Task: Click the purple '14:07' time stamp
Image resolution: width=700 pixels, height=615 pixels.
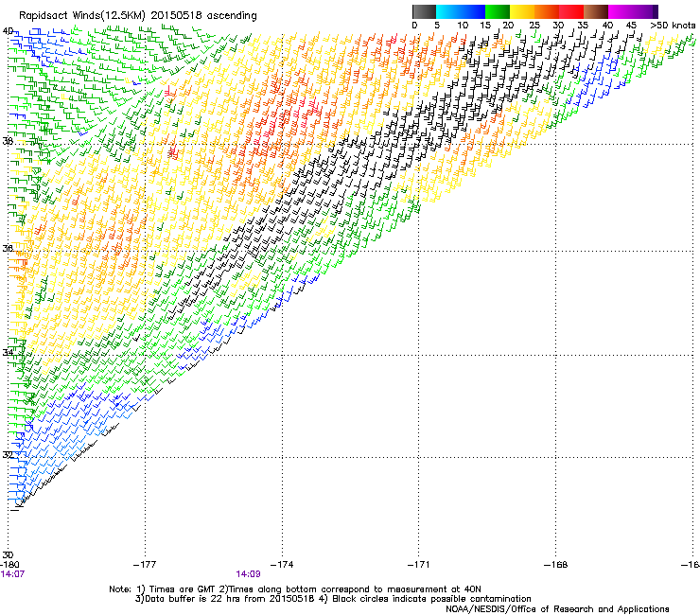Action: point(12,574)
